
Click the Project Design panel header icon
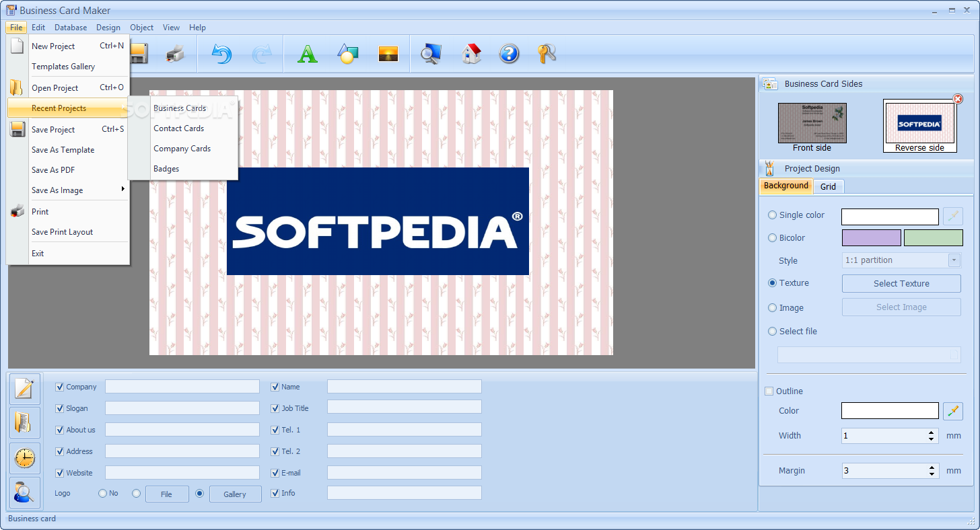pos(770,168)
